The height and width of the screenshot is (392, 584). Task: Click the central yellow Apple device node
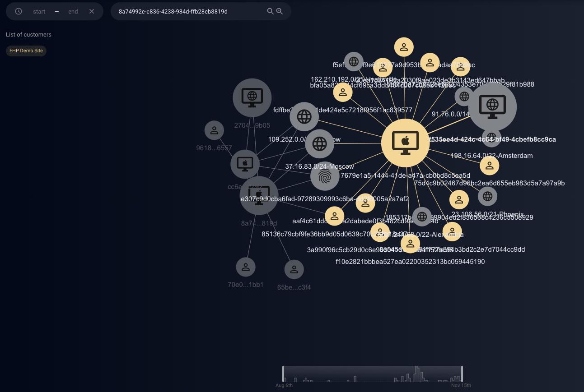405,143
